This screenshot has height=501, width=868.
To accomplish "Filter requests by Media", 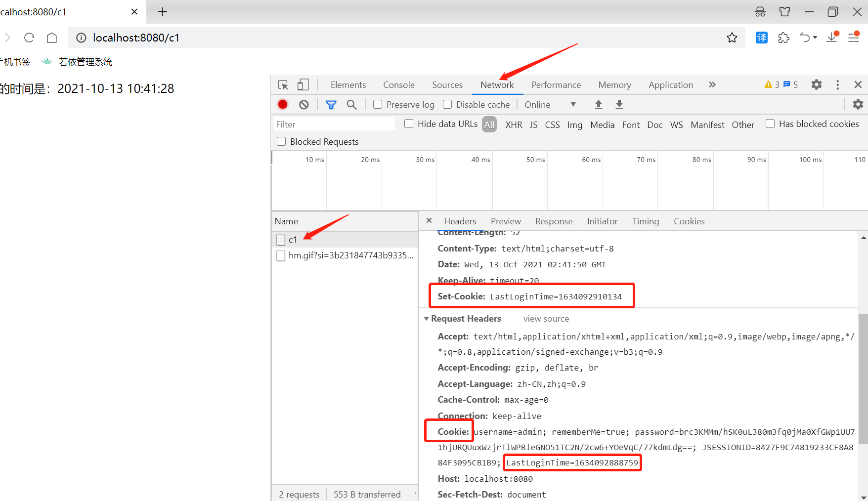I will pos(602,125).
